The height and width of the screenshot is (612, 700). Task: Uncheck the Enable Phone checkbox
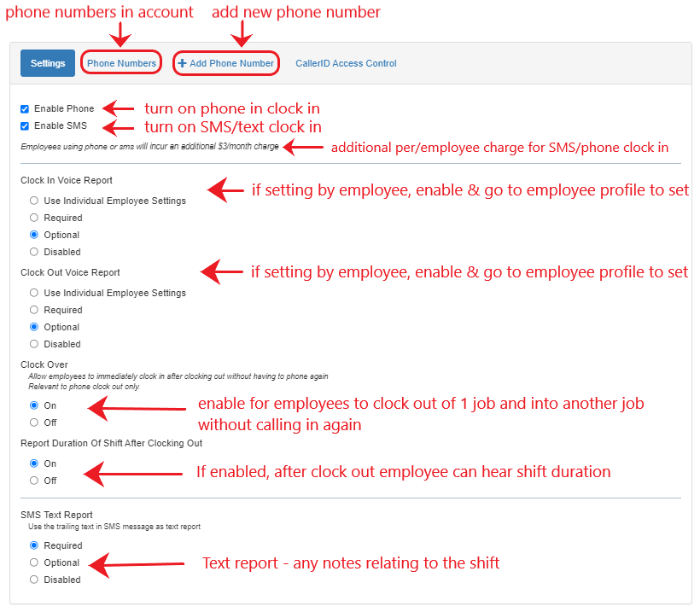pyautogui.click(x=25, y=109)
